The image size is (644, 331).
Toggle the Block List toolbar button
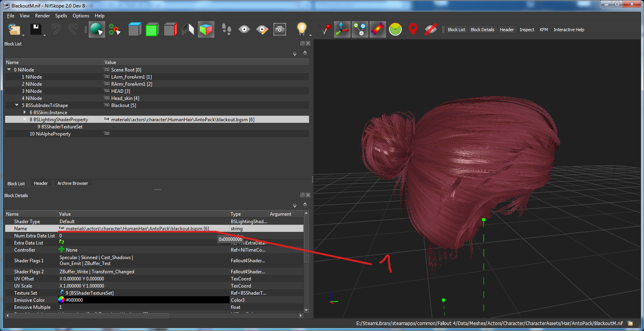click(x=457, y=30)
